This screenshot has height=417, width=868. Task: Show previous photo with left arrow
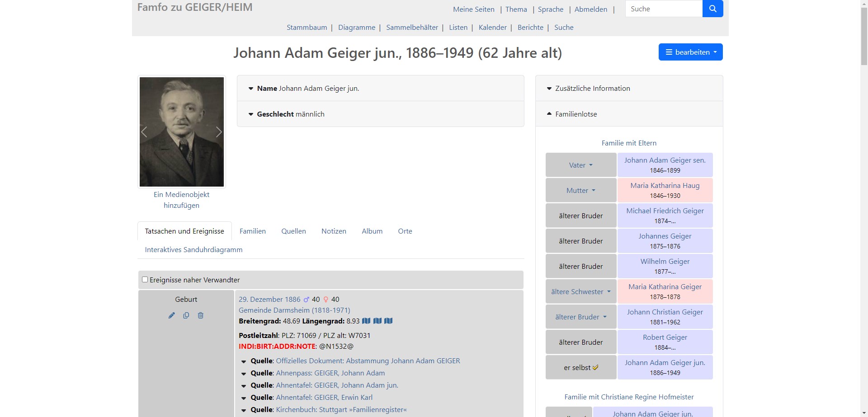pyautogui.click(x=144, y=132)
